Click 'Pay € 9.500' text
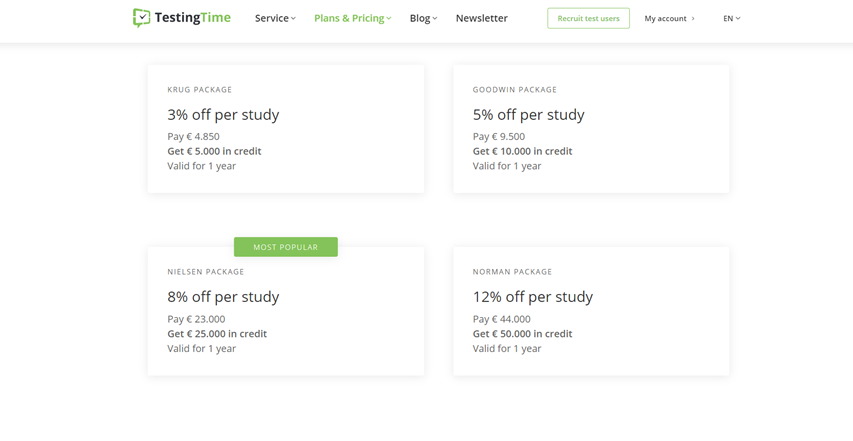 coord(499,136)
